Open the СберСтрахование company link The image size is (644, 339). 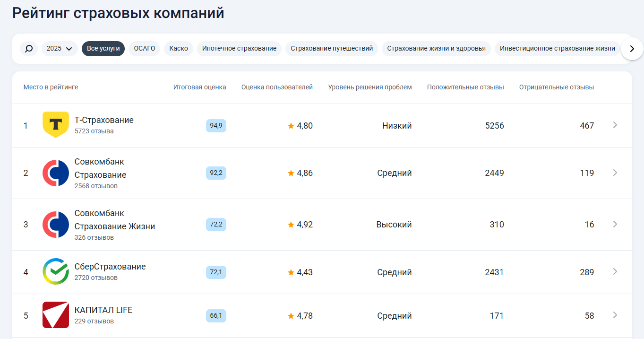(x=110, y=267)
